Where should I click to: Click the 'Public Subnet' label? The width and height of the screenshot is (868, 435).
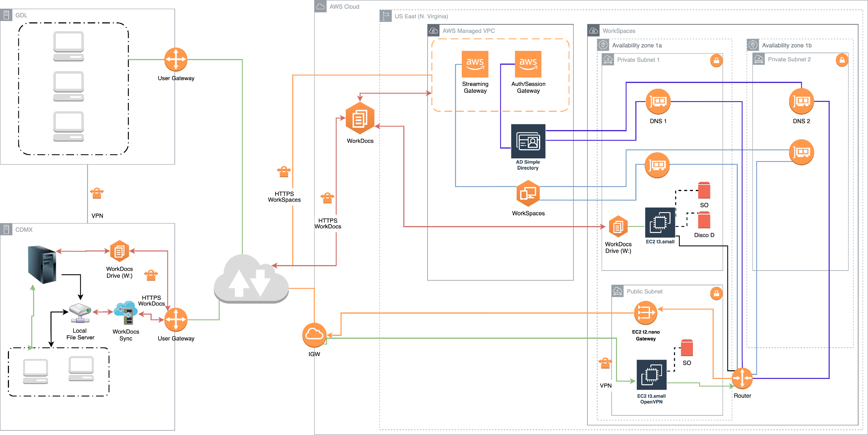point(644,291)
